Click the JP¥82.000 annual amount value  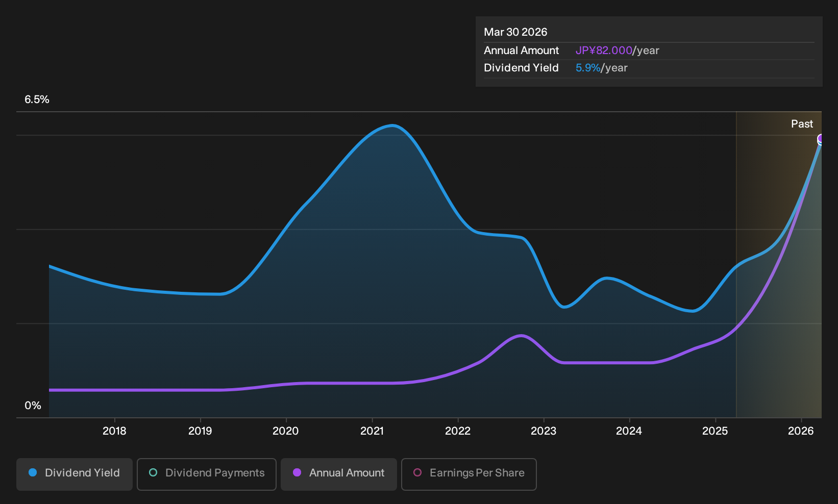[x=604, y=51]
